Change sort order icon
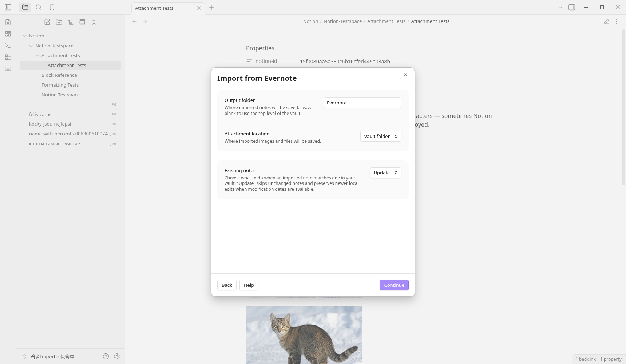626x364 pixels. tap(71, 22)
